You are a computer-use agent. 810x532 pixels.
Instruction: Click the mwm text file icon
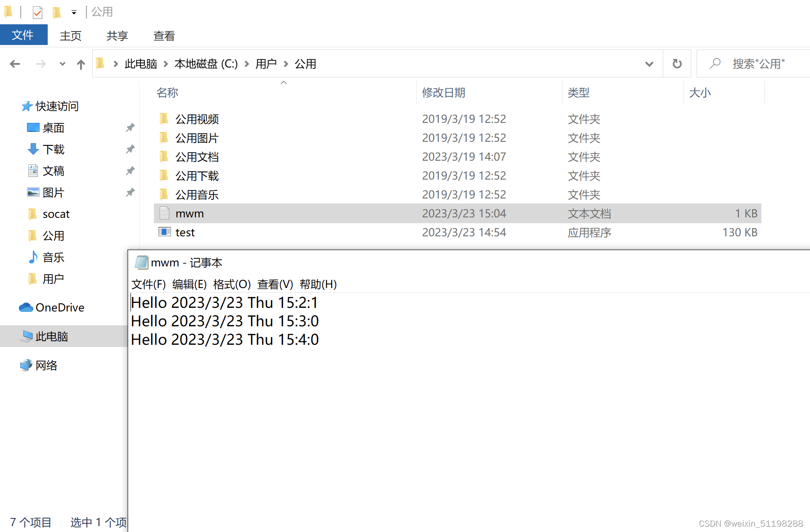pos(165,213)
